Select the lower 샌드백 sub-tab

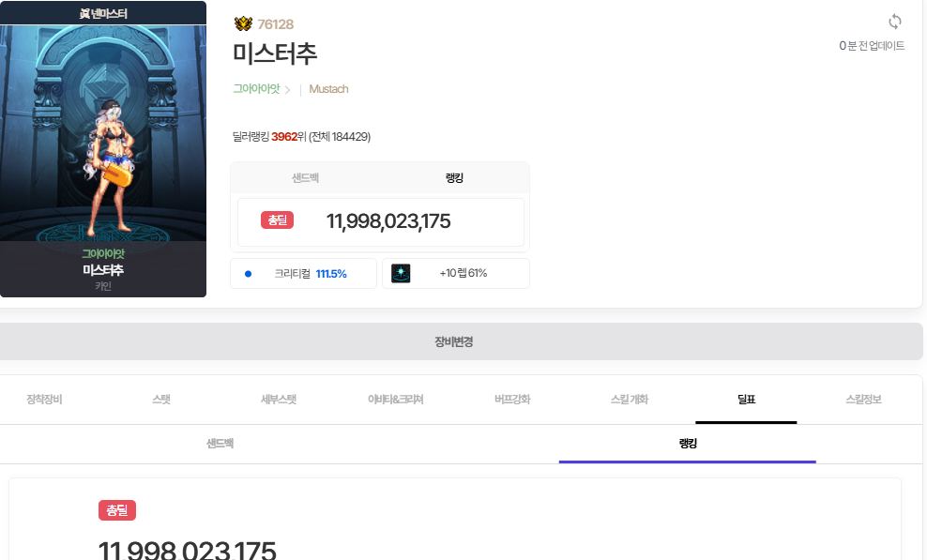tap(220, 444)
